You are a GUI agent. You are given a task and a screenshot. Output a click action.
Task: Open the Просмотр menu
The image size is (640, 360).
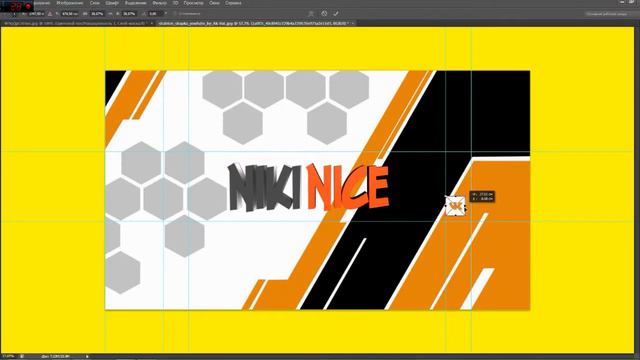193,3
